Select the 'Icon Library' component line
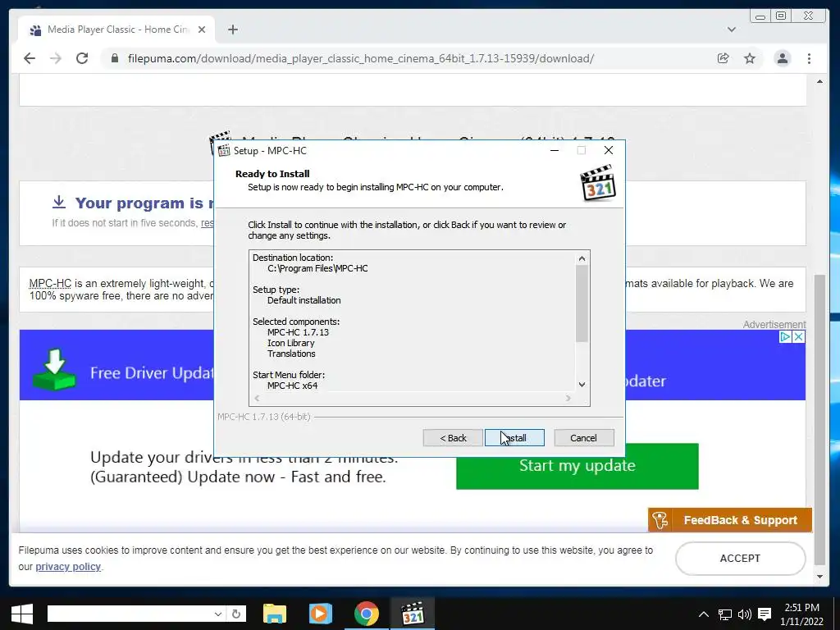 click(x=291, y=343)
